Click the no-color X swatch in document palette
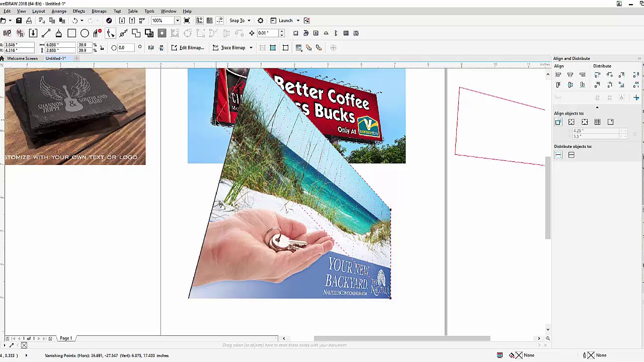 click(24, 345)
